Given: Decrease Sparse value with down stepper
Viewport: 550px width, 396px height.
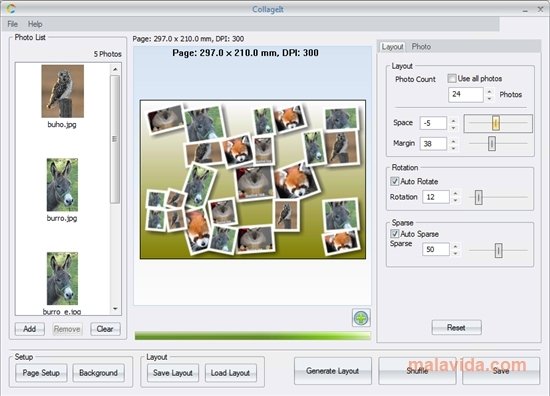Looking at the screenshot, I should pos(455,253).
